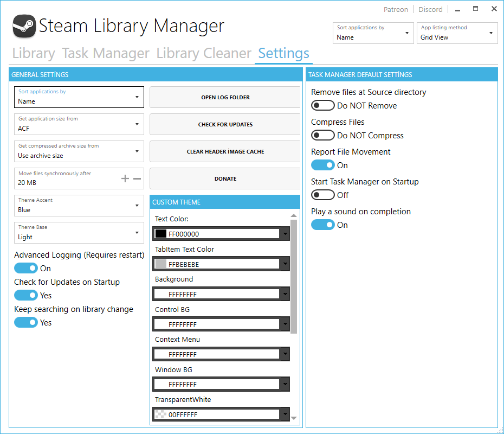Toggle Report File Movement switch
The width and height of the screenshot is (504, 434).
pyautogui.click(x=323, y=165)
